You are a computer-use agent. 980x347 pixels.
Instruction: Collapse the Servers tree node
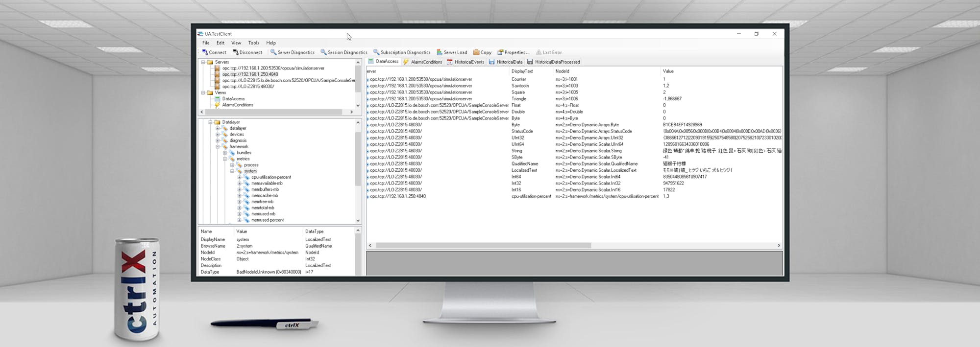tap(203, 62)
